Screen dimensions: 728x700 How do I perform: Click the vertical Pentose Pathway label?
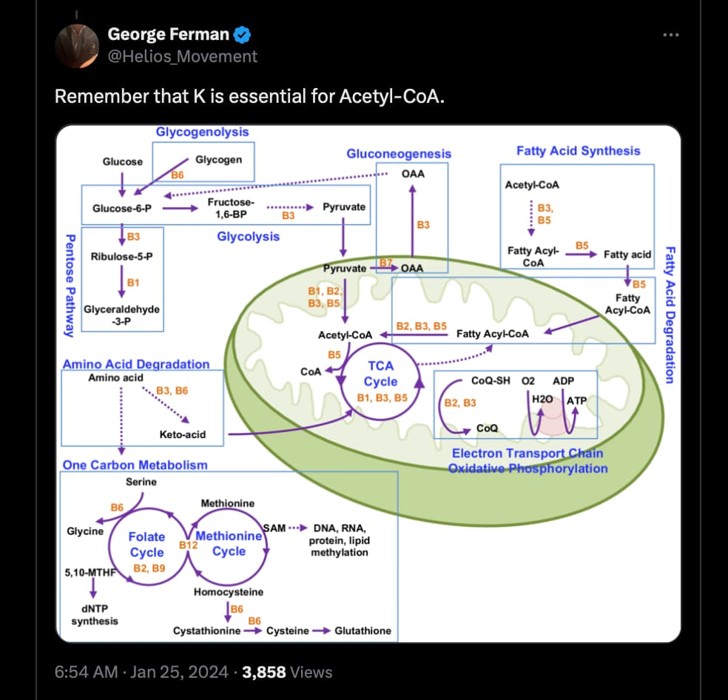(x=70, y=286)
